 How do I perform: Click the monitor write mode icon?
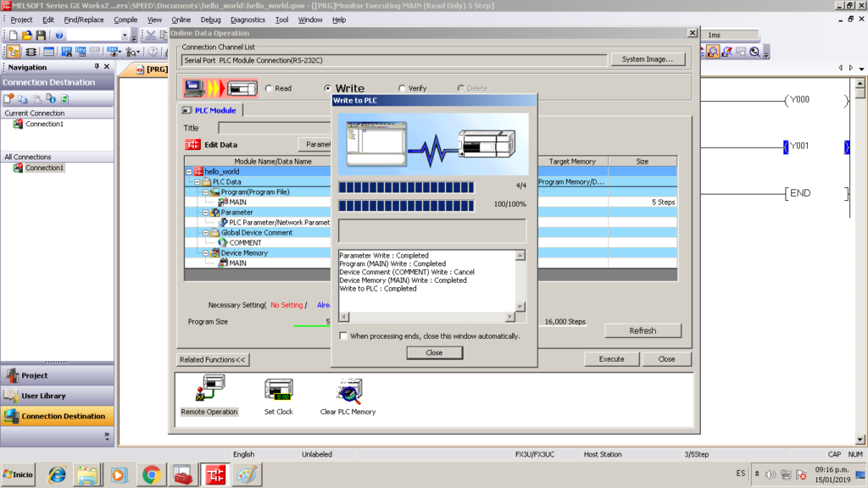(726, 52)
